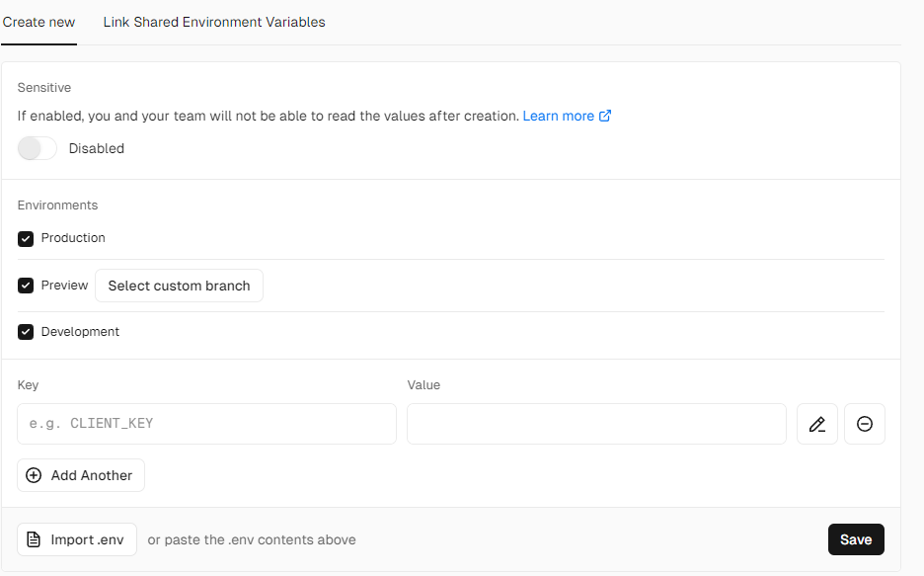Open the Learn more link

(x=559, y=116)
